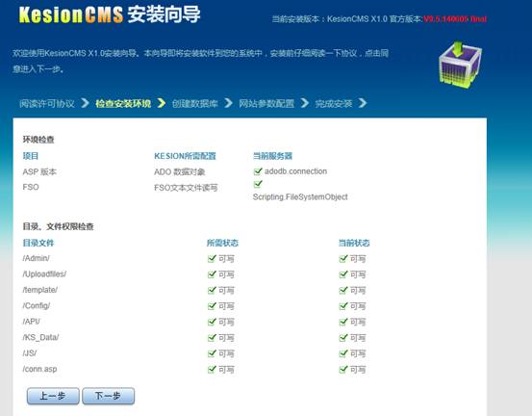
Task: Click the chevron after 阅读许可协议
Action: click(85, 103)
